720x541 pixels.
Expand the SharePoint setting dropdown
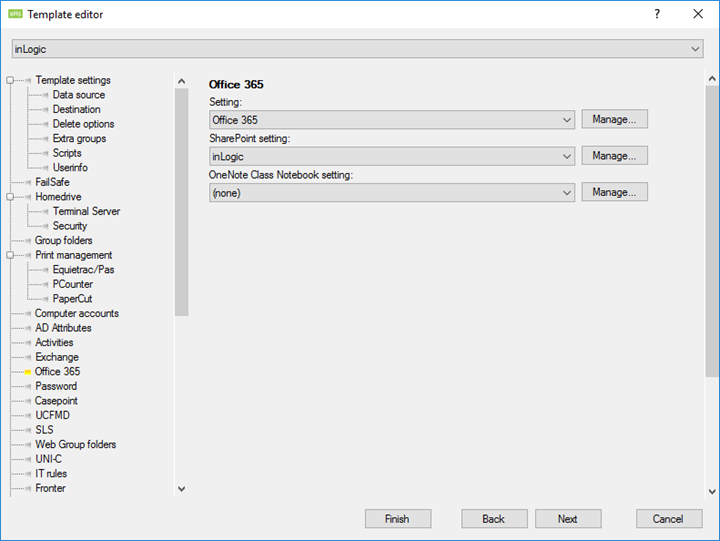(567, 156)
